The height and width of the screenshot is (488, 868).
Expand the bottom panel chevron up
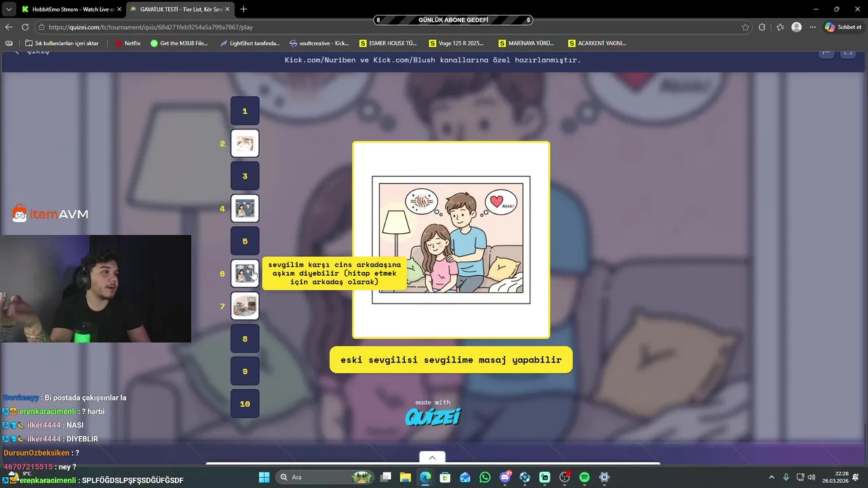(x=432, y=457)
